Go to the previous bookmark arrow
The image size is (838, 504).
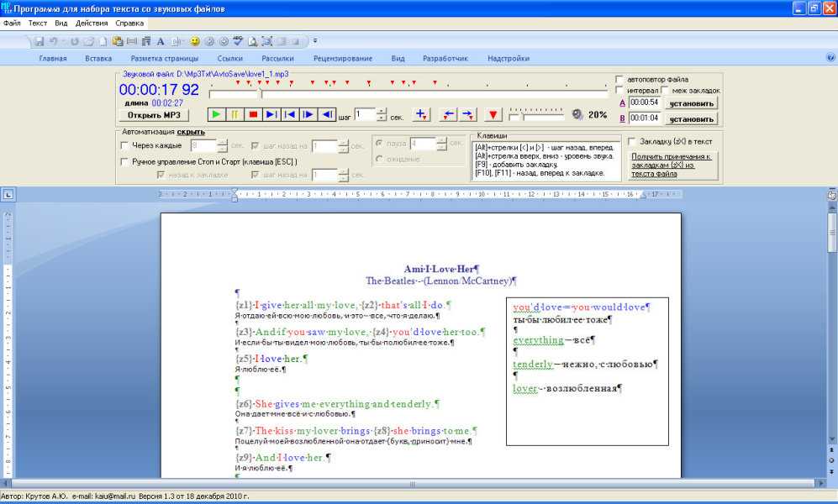point(448,114)
